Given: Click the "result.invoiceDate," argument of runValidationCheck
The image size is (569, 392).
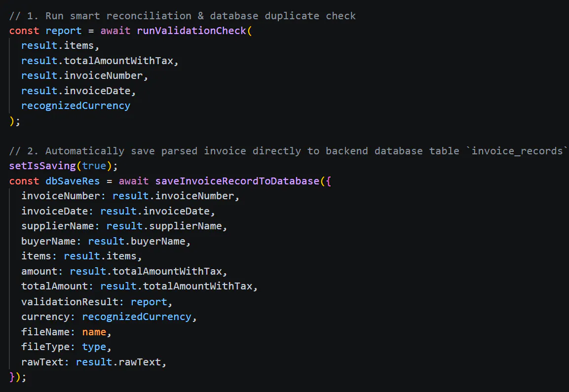Looking at the screenshot, I should pos(78,91).
